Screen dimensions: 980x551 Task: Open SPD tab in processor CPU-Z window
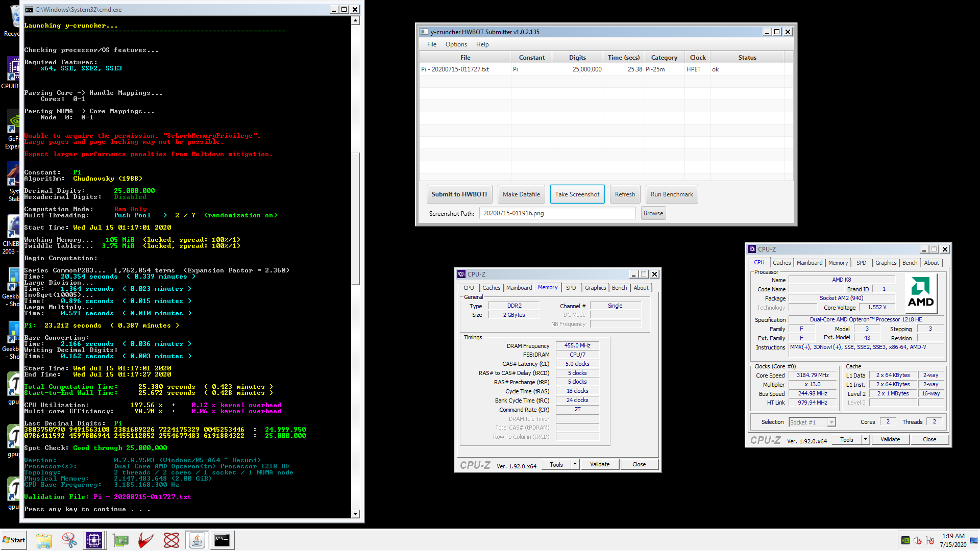(x=861, y=263)
